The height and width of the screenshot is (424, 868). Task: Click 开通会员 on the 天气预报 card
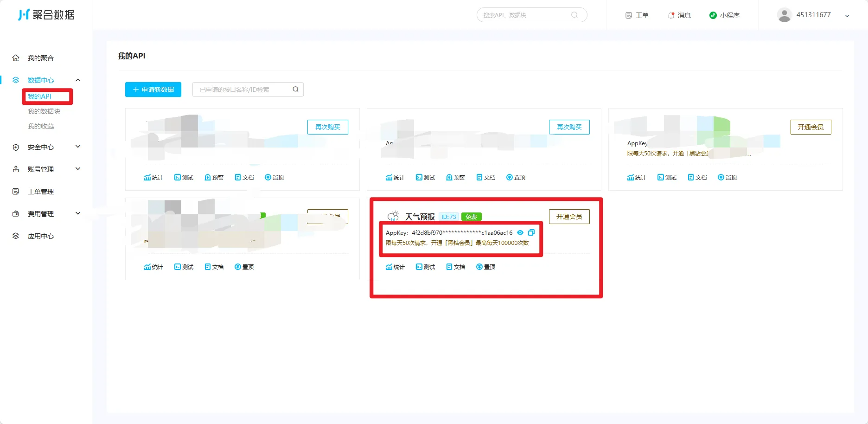pyautogui.click(x=569, y=217)
